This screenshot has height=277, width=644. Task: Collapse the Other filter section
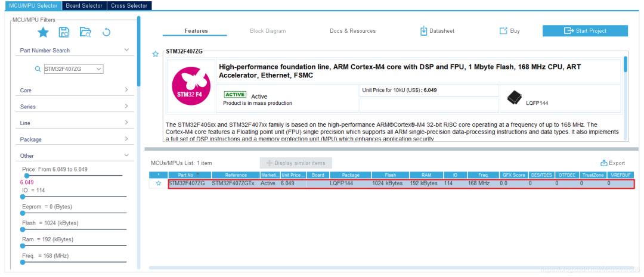(126, 155)
